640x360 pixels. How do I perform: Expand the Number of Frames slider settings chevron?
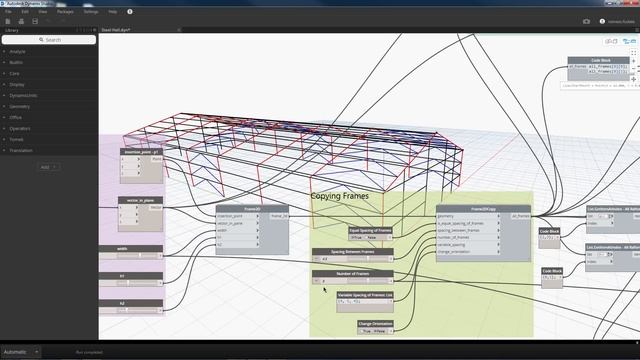point(316,281)
